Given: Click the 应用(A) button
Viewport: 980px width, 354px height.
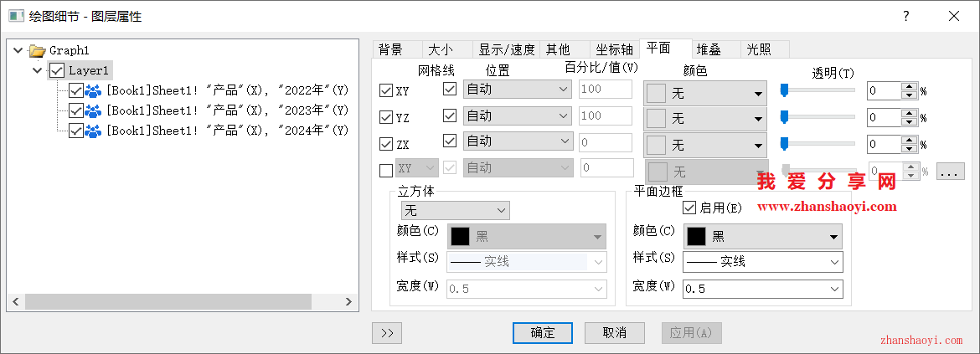Looking at the screenshot, I should [x=691, y=333].
